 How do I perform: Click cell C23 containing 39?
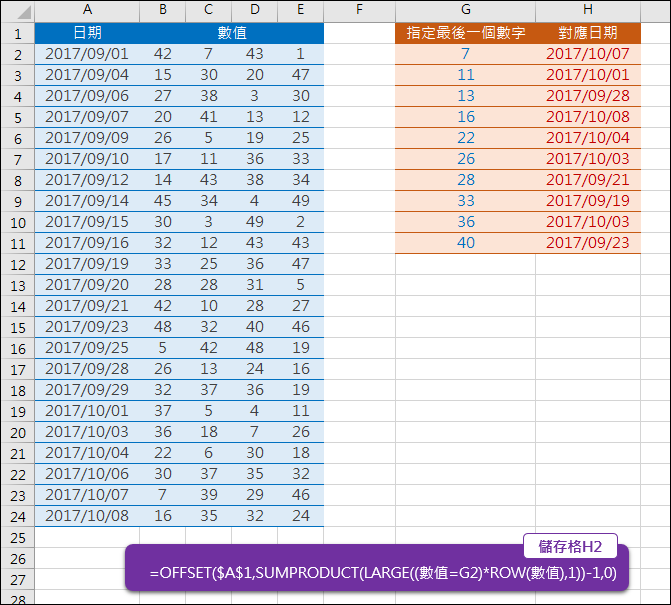208,495
